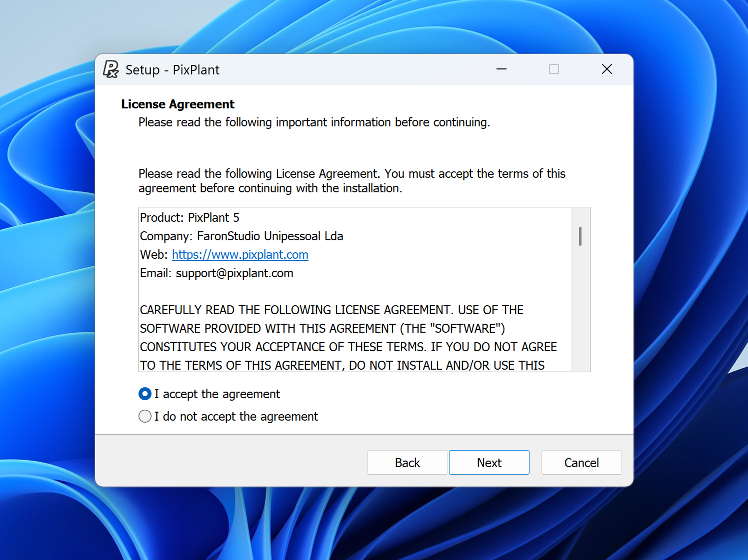Click the "Company: FaronStudio Unipessoal Lda" line
This screenshot has height=560, width=748.
tap(241, 236)
